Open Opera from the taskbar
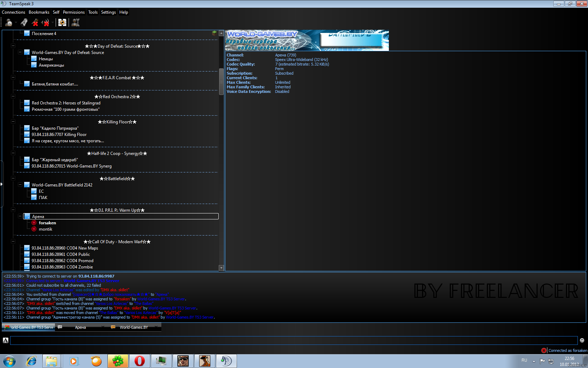Screen dimensions: 588x368 pyautogui.click(x=139, y=361)
